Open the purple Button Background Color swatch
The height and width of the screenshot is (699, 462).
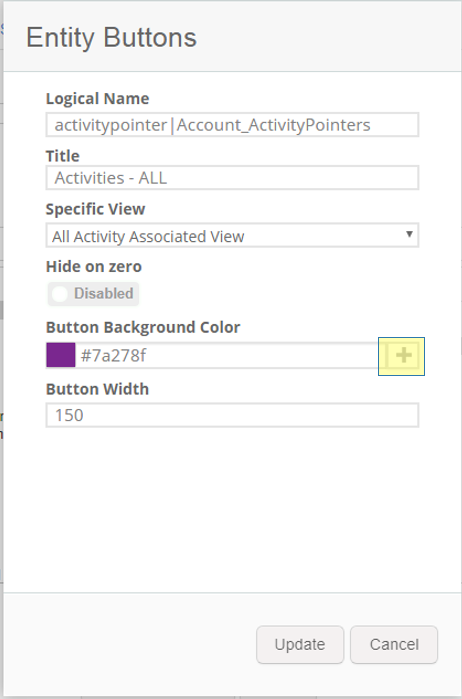[x=61, y=355]
